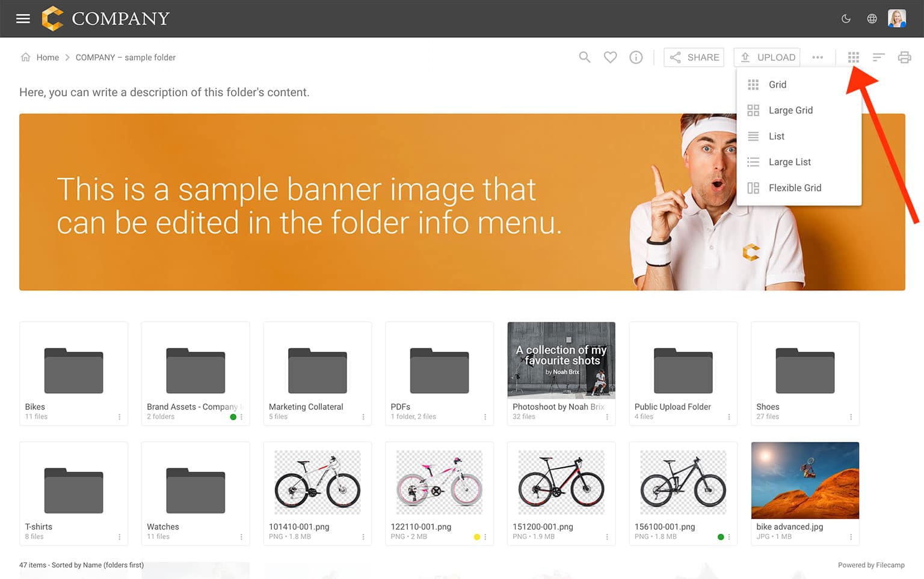Mark folder as favorite with heart icon
The width and height of the screenshot is (924, 579).
(x=610, y=57)
